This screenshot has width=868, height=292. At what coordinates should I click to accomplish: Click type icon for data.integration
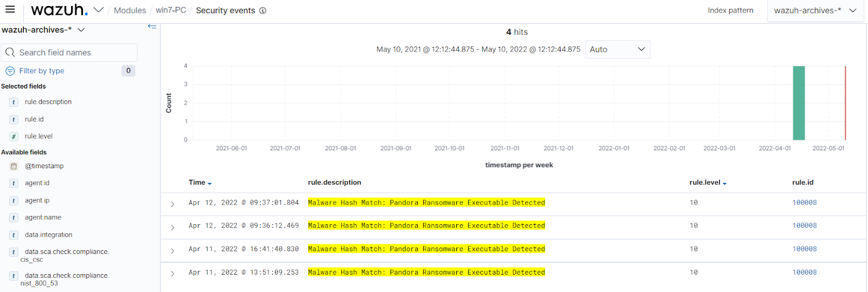14,235
